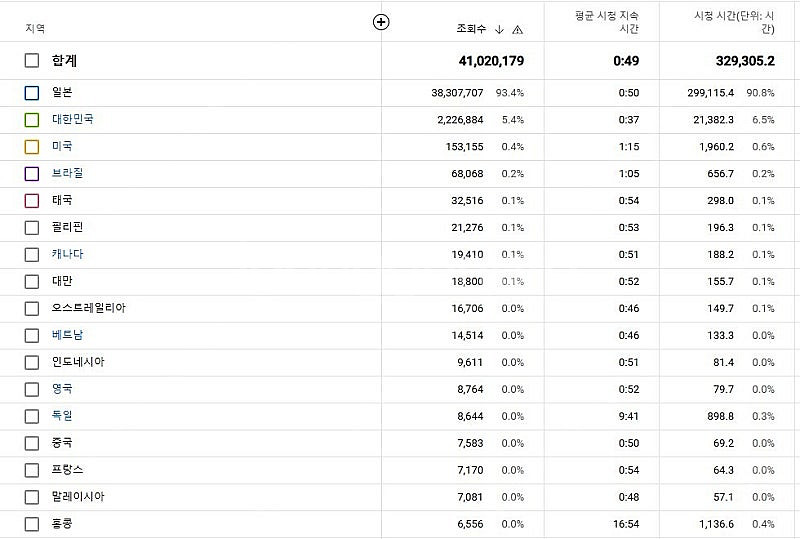Screen dimensions: 800x539
Task: Open the 영국 region link
Action: (62, 388)
